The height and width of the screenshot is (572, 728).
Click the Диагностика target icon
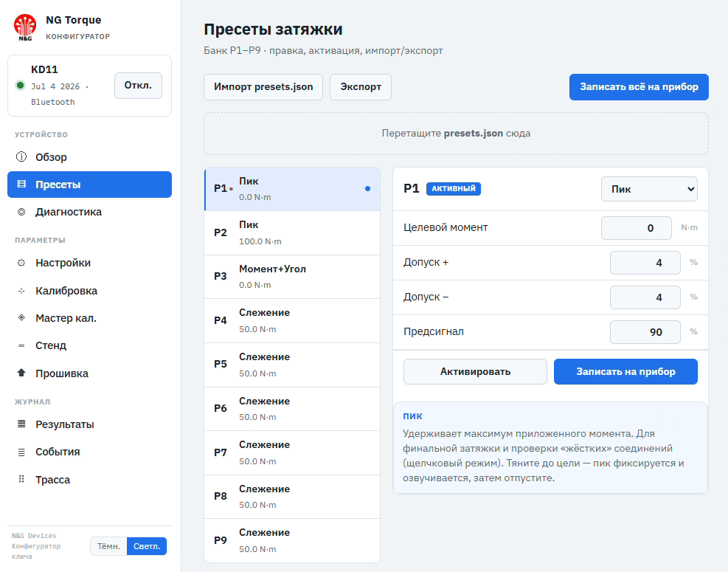(x=21, y=212)
